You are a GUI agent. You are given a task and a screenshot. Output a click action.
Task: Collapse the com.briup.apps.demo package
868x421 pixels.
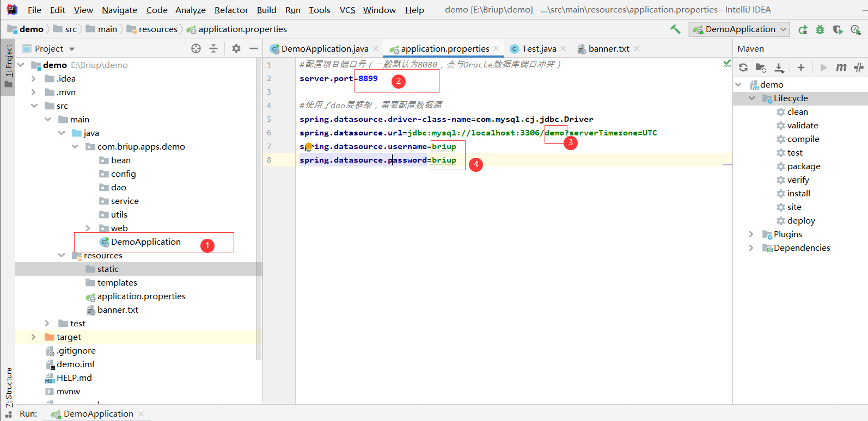(x=75, y=146)
